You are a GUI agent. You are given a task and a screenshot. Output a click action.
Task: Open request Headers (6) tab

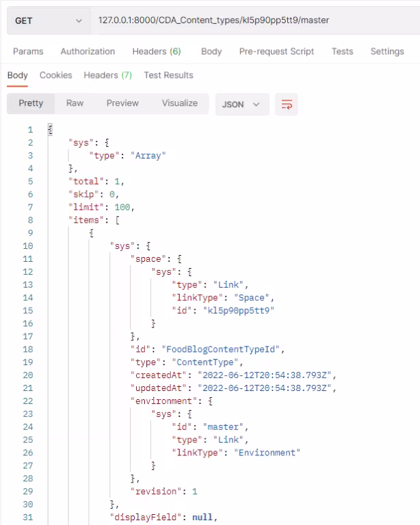pos(157,51)
